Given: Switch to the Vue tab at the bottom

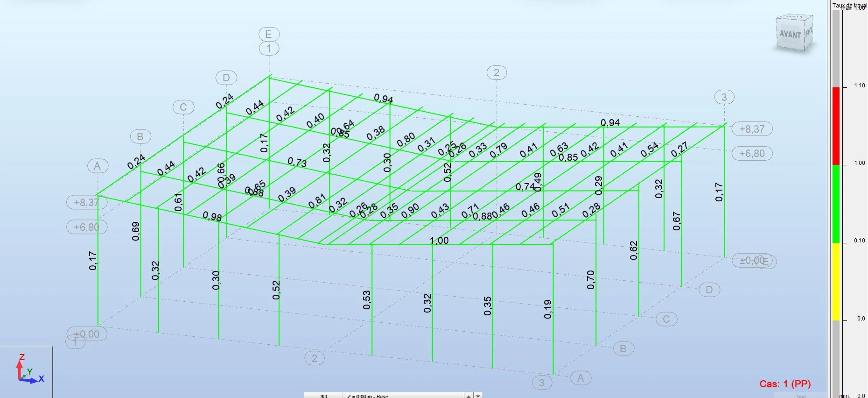Looking at the screenshot, I should (801, 396).
